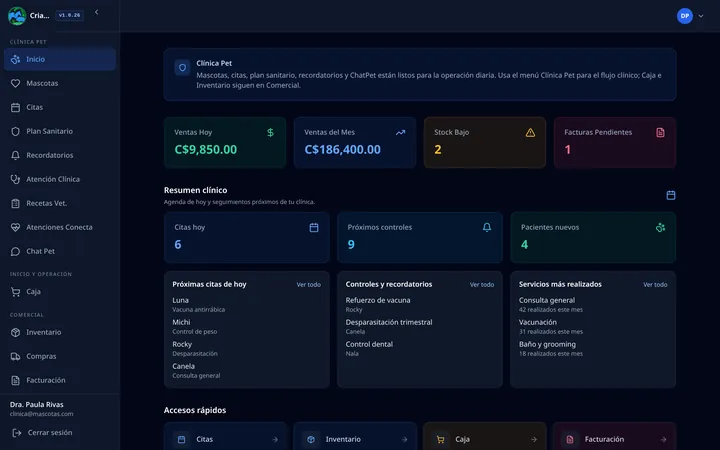This screenshot has height=450, width=720.
Task: Click the Caja quick access cart icon
Action: tap(440, 439)
